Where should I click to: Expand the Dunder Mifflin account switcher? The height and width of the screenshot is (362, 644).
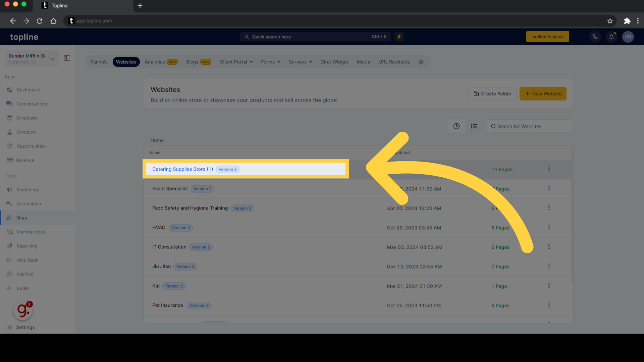click(32, 59)
